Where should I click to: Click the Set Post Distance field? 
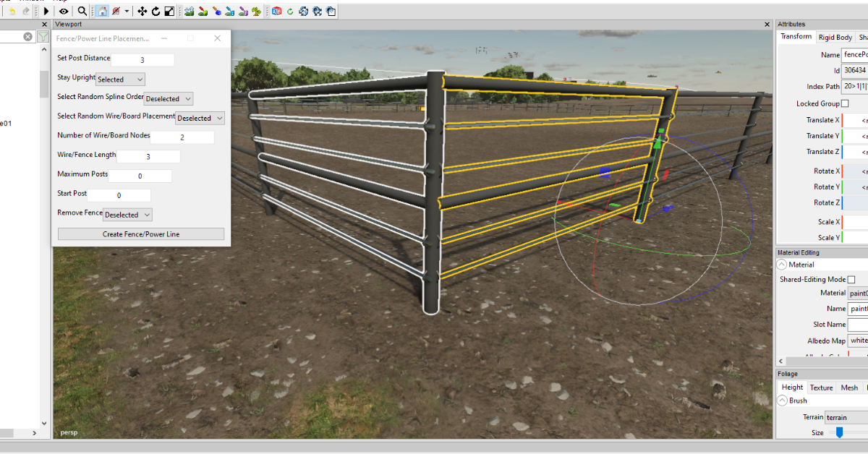pos(142,60)
